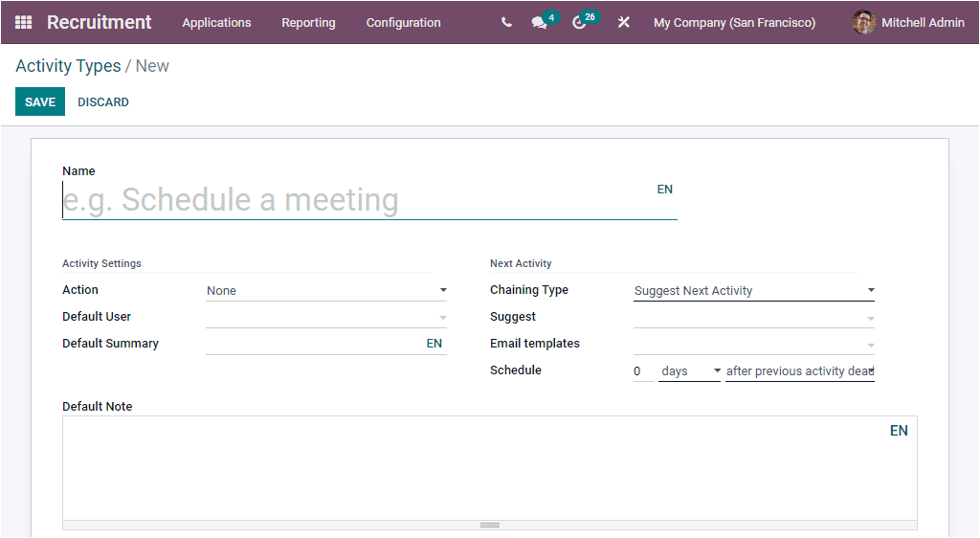Discard the new activity type
The image size is (980, 538).
click(103, 101)
